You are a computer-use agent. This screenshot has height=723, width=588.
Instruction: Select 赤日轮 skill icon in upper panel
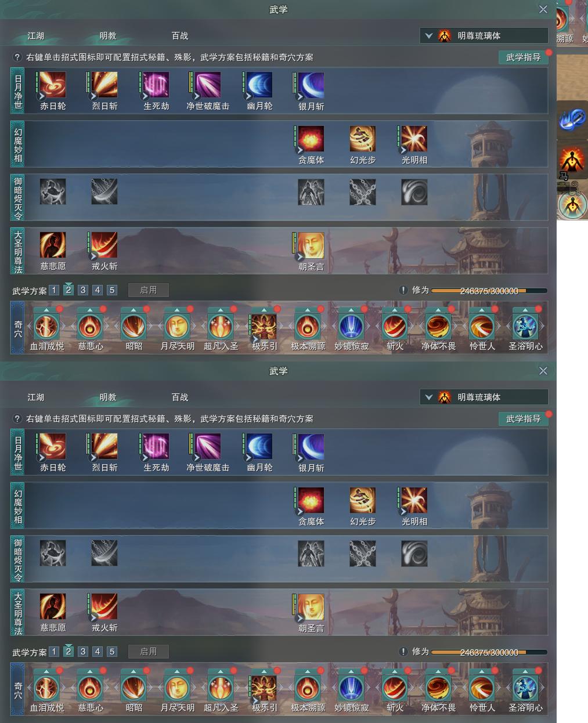click(53, 85)
